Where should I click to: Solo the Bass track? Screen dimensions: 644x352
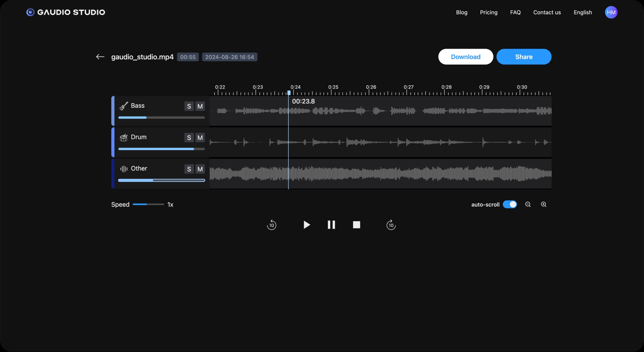pos(189,106)
